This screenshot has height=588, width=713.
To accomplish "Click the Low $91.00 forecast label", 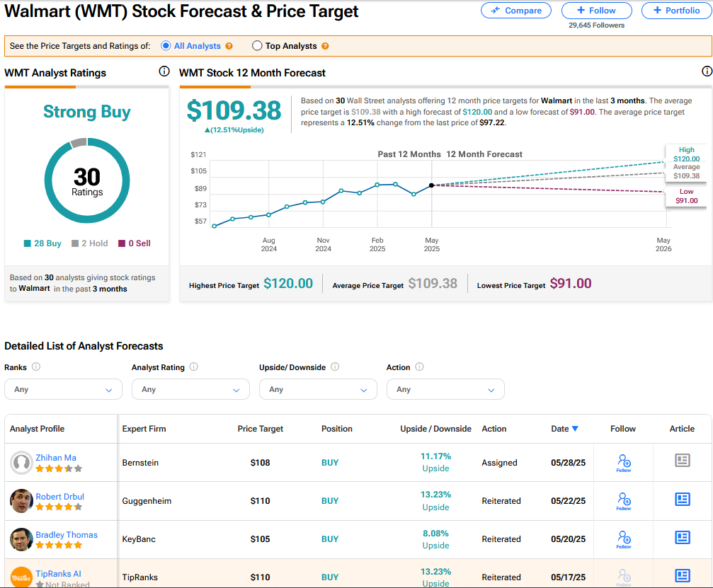I will coord(686,196).
